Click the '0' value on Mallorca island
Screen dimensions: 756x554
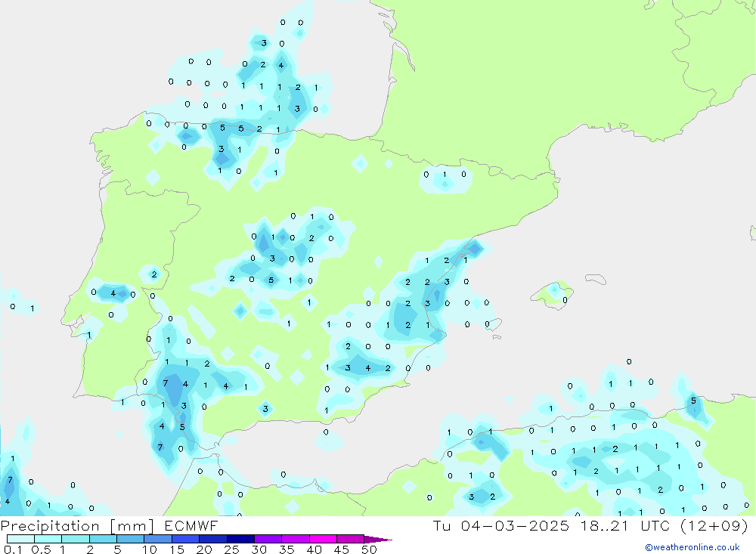click(x=565, y=300)
